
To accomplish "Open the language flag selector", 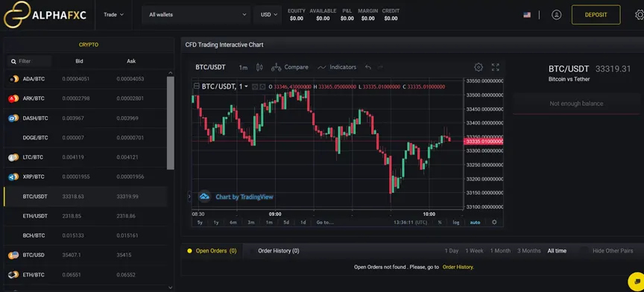I will point(527,15).
